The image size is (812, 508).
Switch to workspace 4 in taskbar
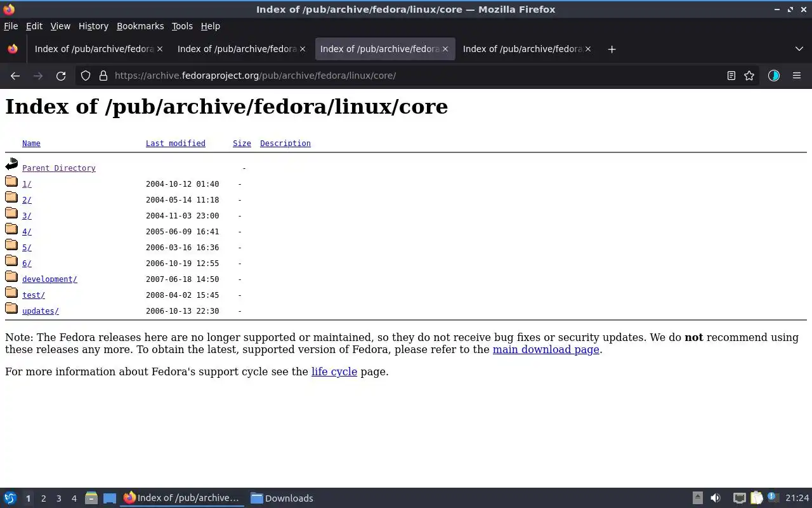pos(74,498)
